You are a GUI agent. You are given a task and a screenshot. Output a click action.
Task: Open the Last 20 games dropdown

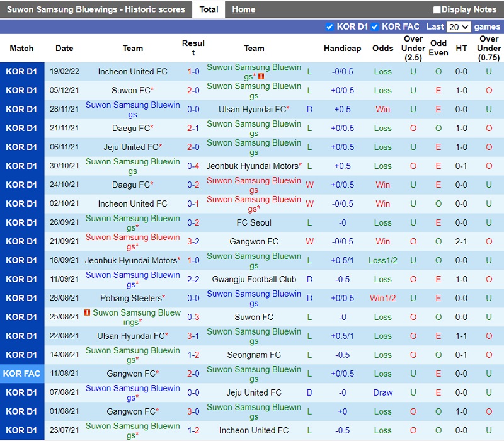coord(458,27)
